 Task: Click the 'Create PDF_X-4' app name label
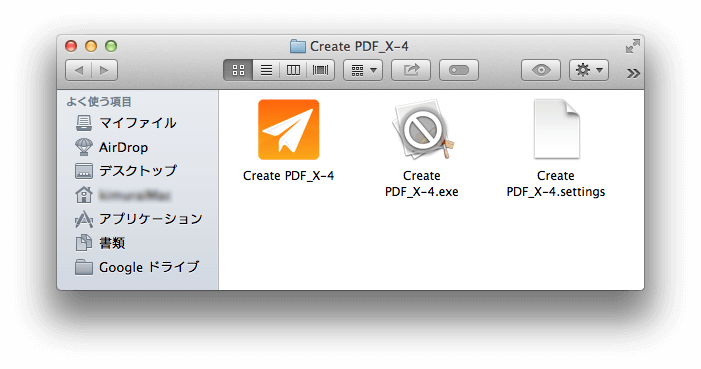tap(288, 176)
